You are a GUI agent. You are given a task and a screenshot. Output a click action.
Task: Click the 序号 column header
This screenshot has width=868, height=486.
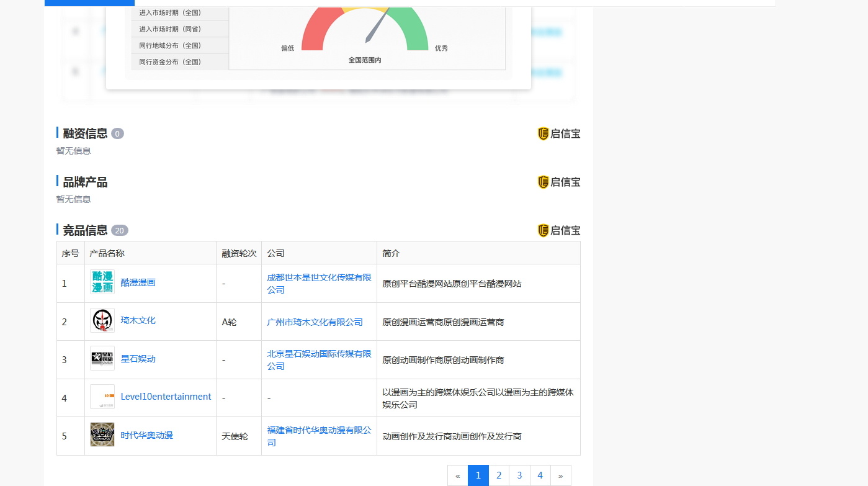coord(70,253)
